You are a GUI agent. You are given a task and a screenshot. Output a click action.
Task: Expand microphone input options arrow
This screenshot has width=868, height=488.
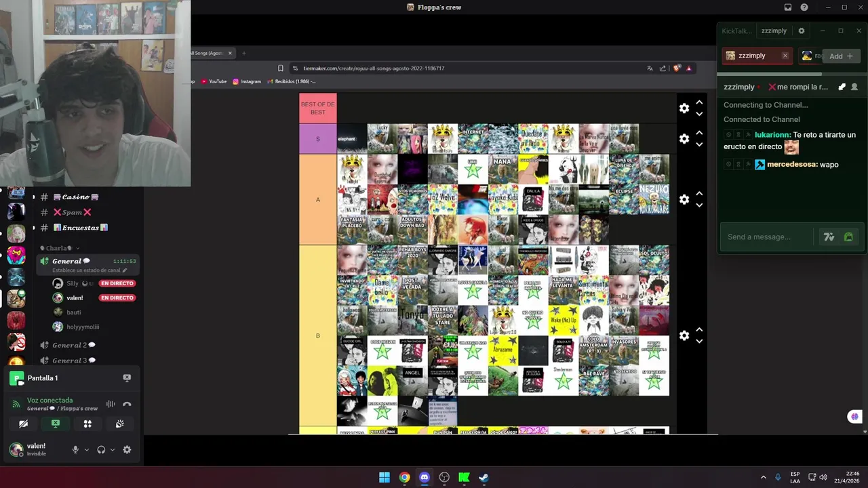pos(86,450)
